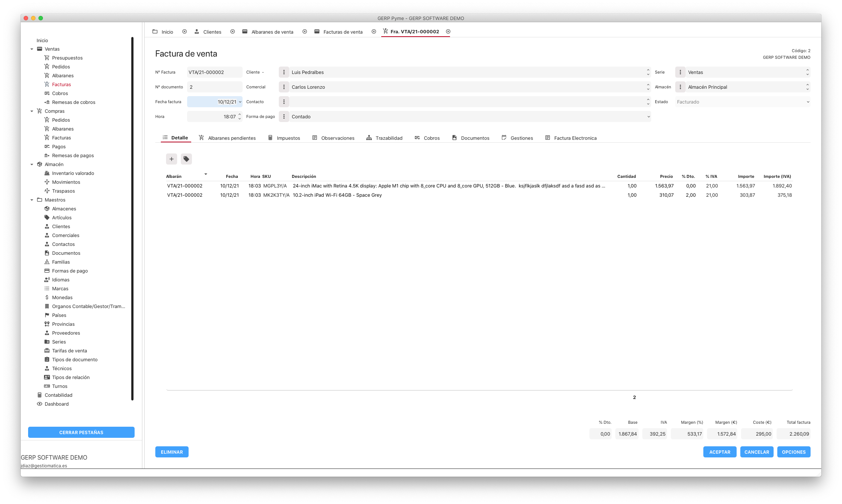Click the Total factura field 2.260,09
Image resolution: width=842 pixels, height=504 pixels.
(x=794, y=434)
